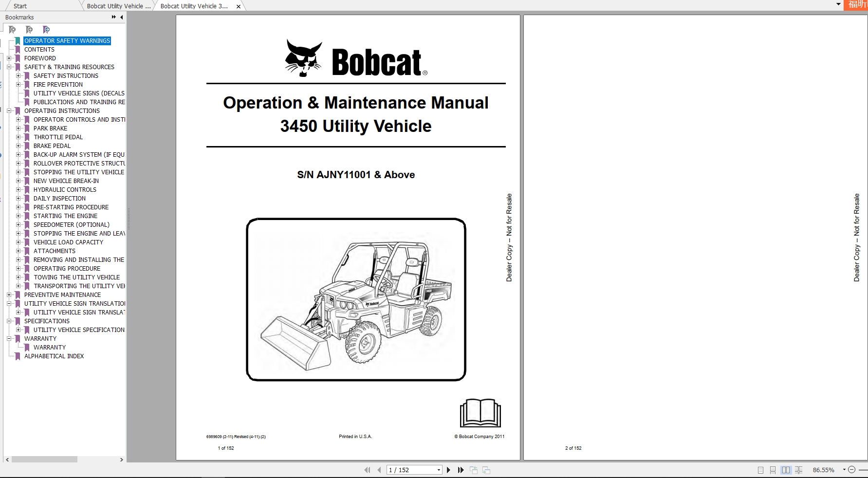The height and width of the screenshot is (478, 868).
Task: Go to STARTING THE ENGINE bookmark
Action: point(65,216)
